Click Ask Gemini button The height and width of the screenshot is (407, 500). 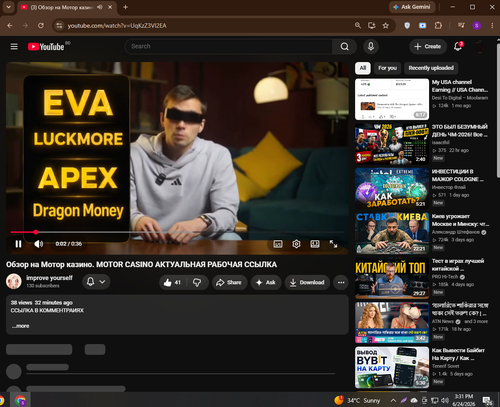[x=412, y=7]
